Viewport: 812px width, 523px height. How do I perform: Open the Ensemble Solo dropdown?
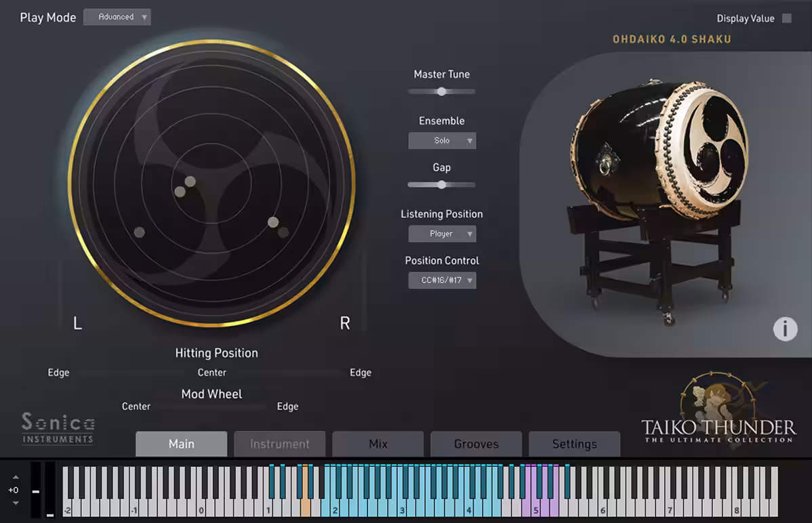pos(442,140)
